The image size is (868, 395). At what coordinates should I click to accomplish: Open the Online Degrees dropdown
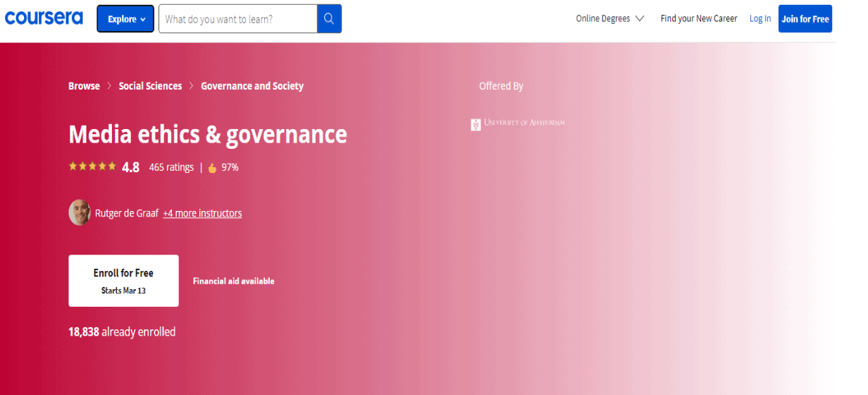602,19
